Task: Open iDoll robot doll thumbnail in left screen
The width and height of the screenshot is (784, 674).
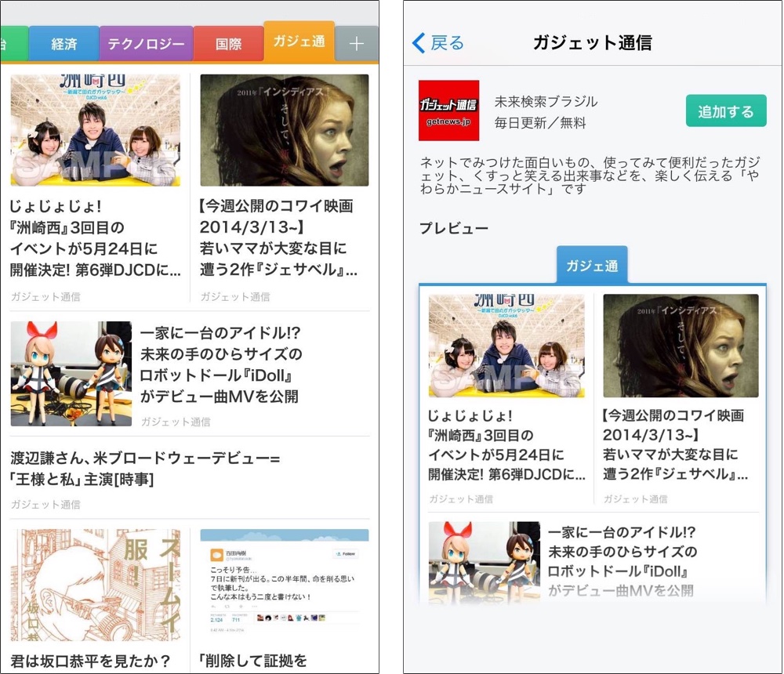Action: [71, 374]
